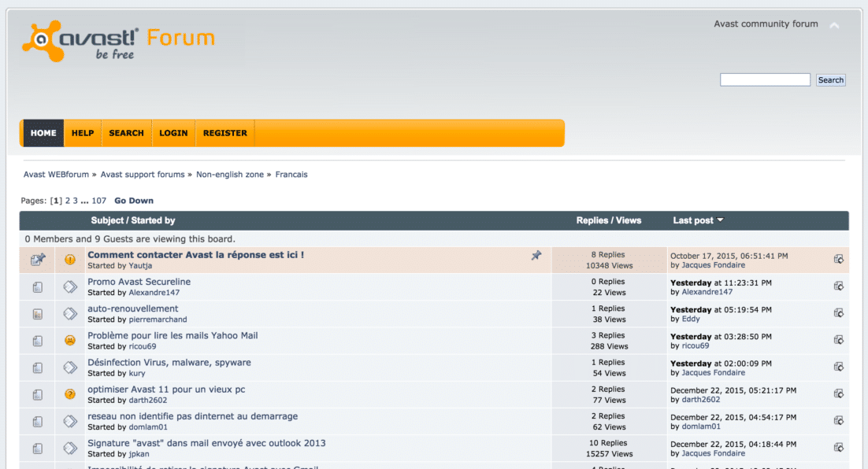View profile of Yautja
The width and height of the screenshot is (868, 469).
tap(140, 265)
